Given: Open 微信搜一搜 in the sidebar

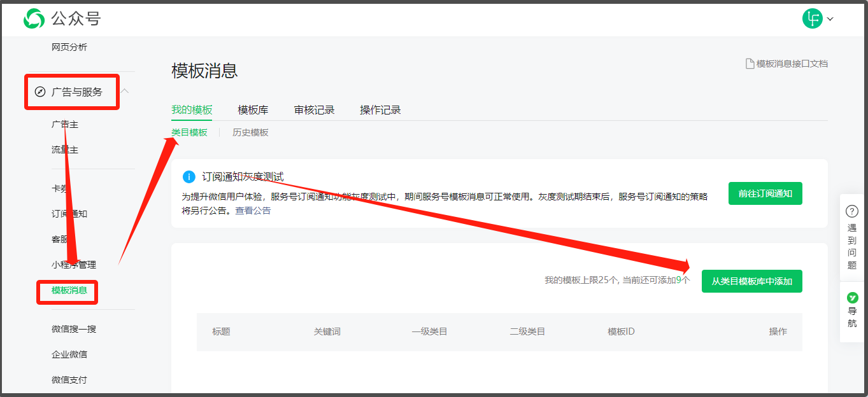Looking at the screenshot, I should 74,329.
